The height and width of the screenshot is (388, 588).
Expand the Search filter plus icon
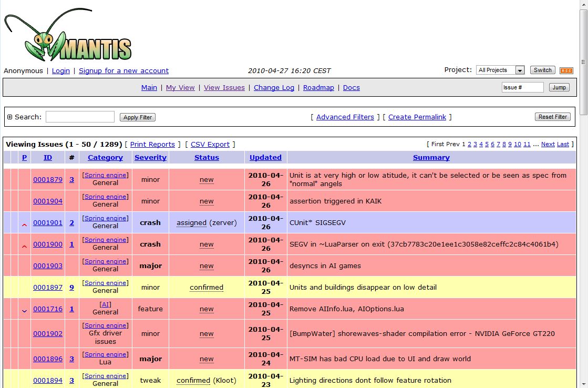click(x=9, y=117)
